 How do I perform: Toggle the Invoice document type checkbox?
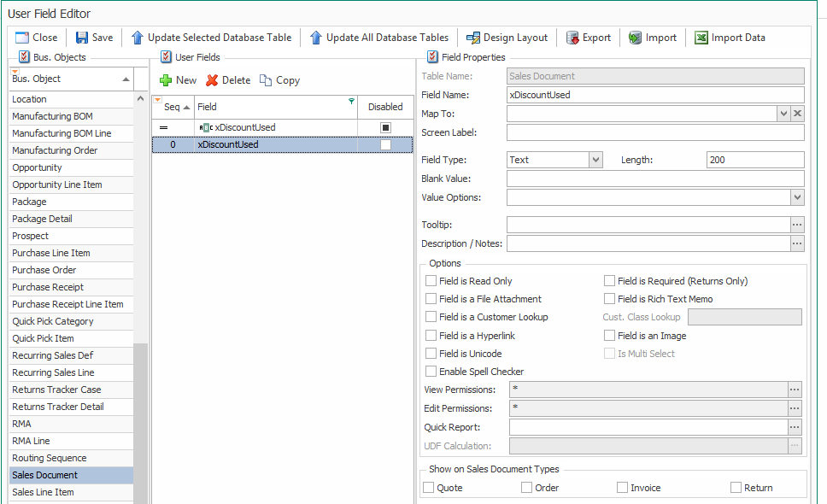click(x=622, y=488)
